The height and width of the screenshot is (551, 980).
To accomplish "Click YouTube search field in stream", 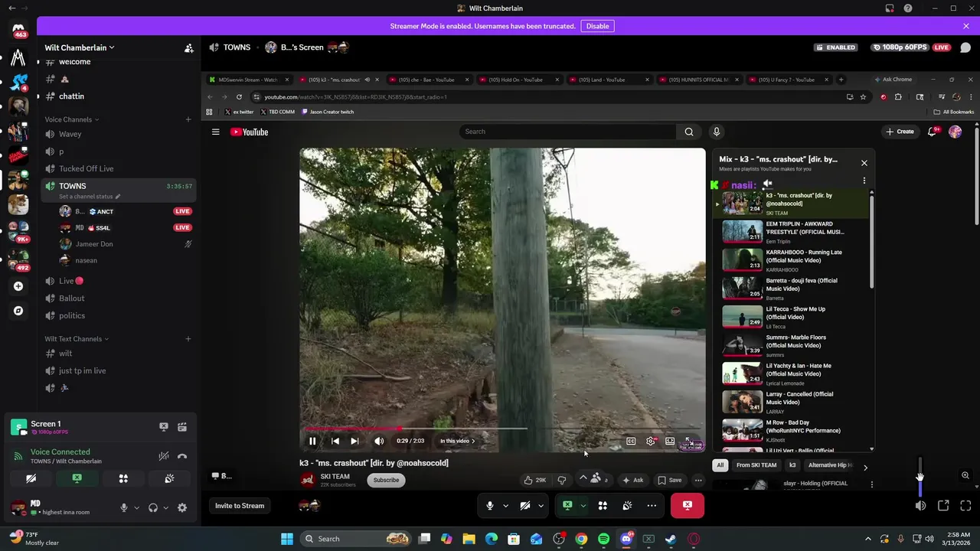I will point(568,132).
